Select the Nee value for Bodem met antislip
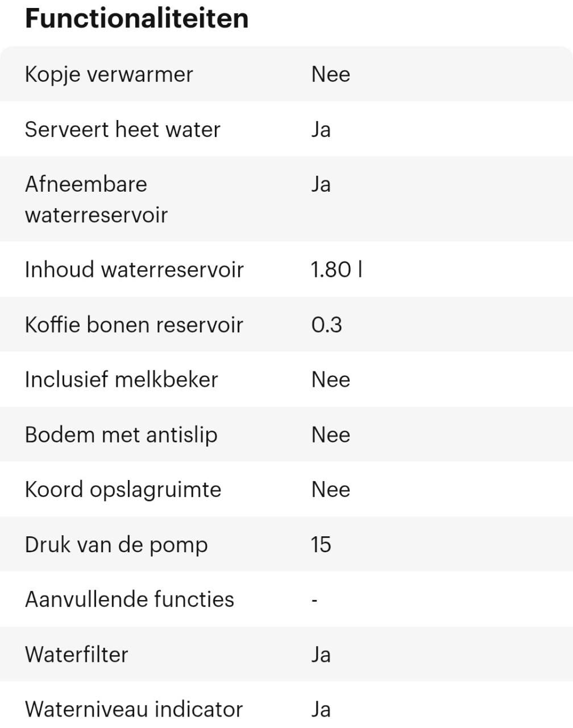 tap(330, 435)
